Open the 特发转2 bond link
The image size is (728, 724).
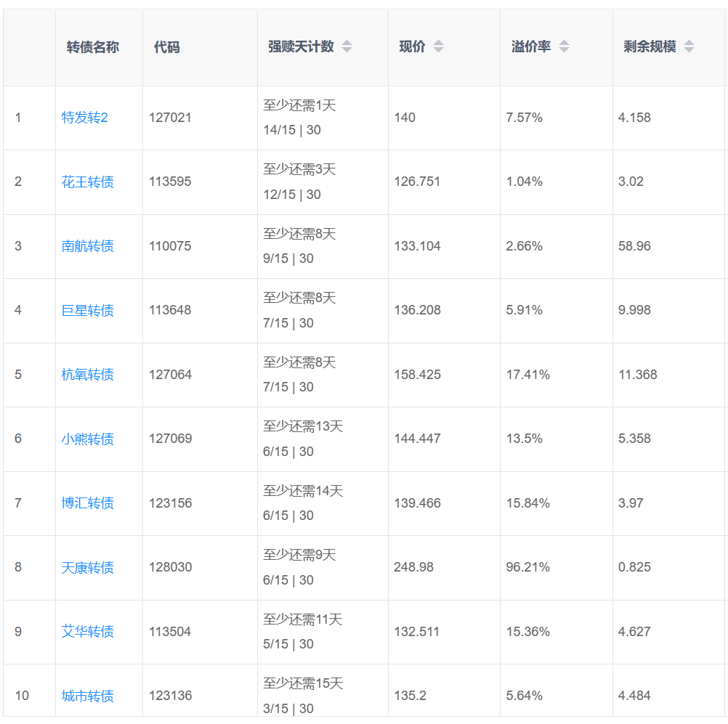[84, 118]
